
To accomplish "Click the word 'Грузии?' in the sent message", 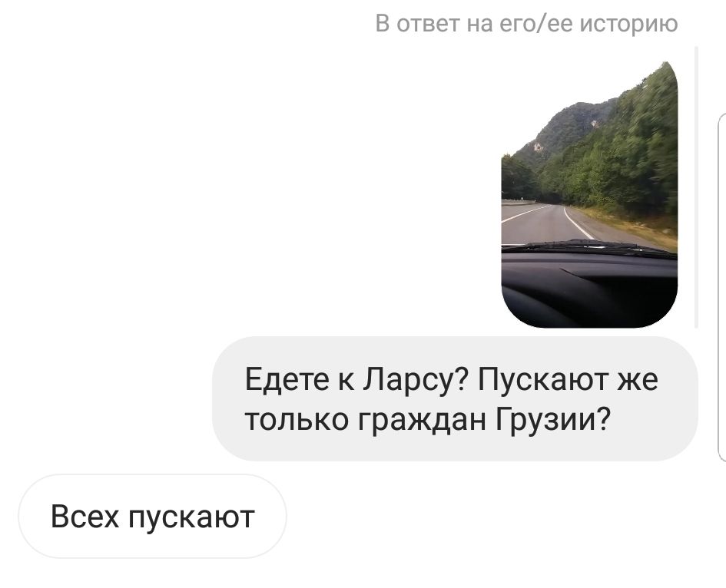I will 553,420.
